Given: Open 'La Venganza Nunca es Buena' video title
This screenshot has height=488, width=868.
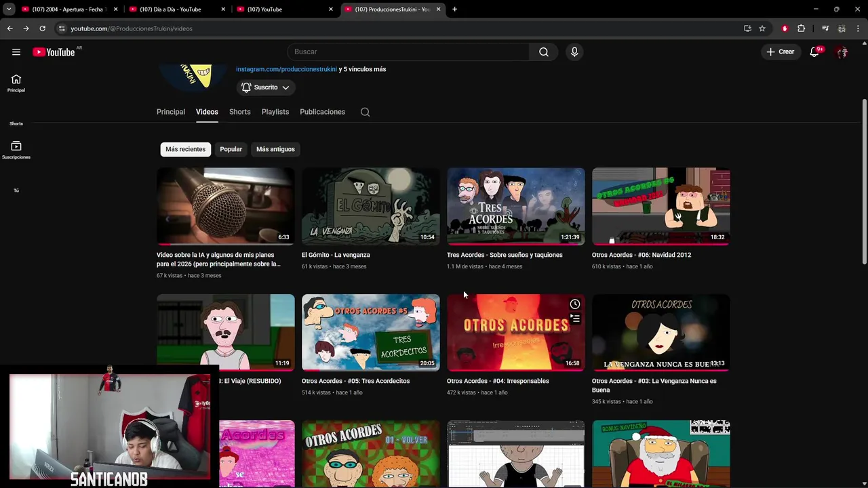Looking at the screenshot, I should pyautogui.click(x=654, y=386).
